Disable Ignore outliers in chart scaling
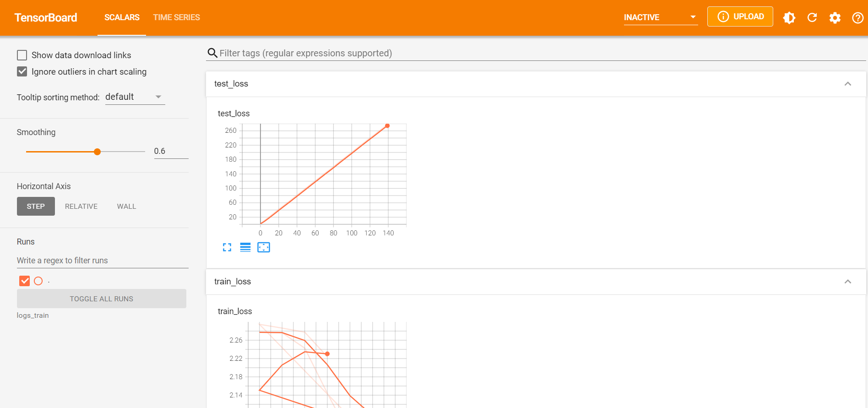Screen dimensions: 868x408 click(22, 71)
